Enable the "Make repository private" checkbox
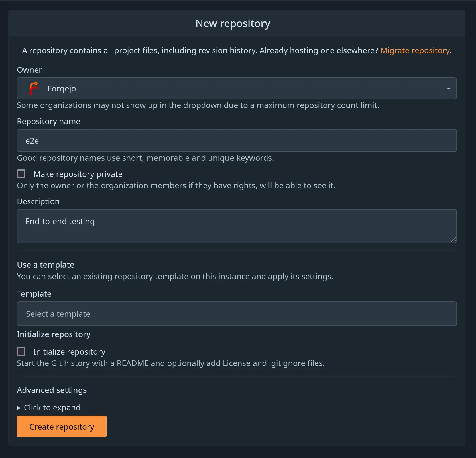Screen dimensions: 476x458 tap(21, 173)
